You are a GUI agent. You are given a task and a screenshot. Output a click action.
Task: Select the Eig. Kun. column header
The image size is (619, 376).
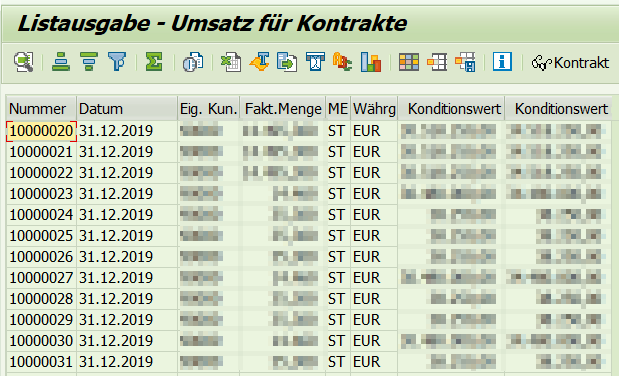pyautogui.click(x=209, y=109)
